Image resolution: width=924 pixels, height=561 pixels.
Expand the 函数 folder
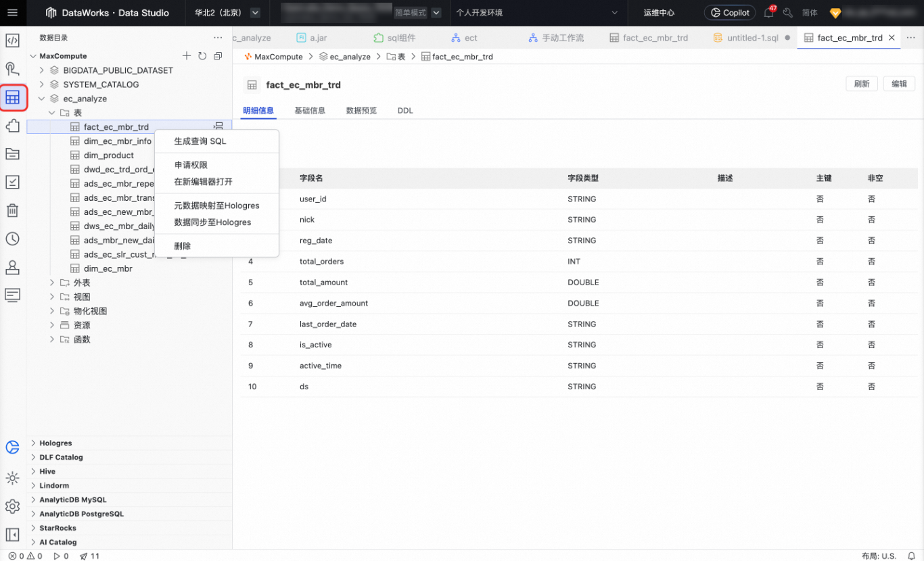tap(52, 339)
